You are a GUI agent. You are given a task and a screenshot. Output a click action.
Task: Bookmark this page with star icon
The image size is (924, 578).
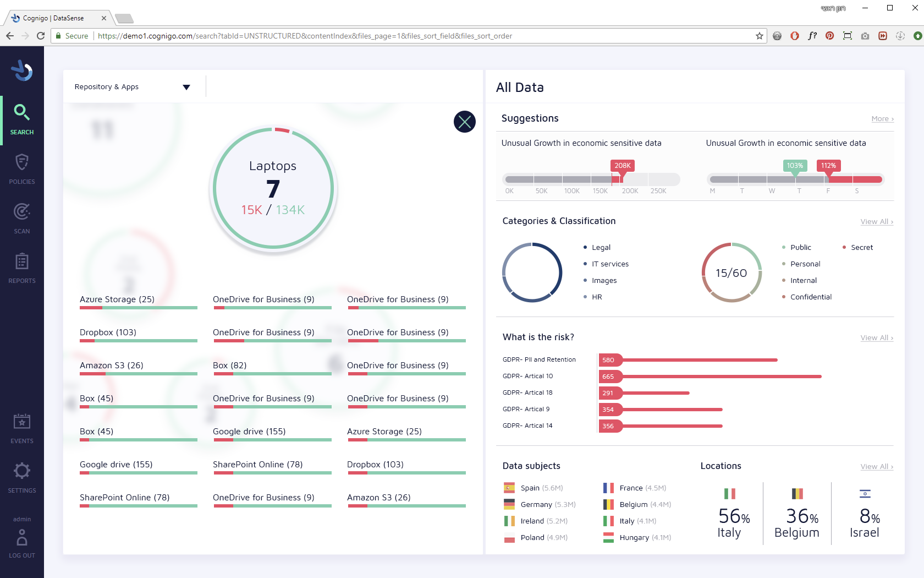tap(760, 36)
